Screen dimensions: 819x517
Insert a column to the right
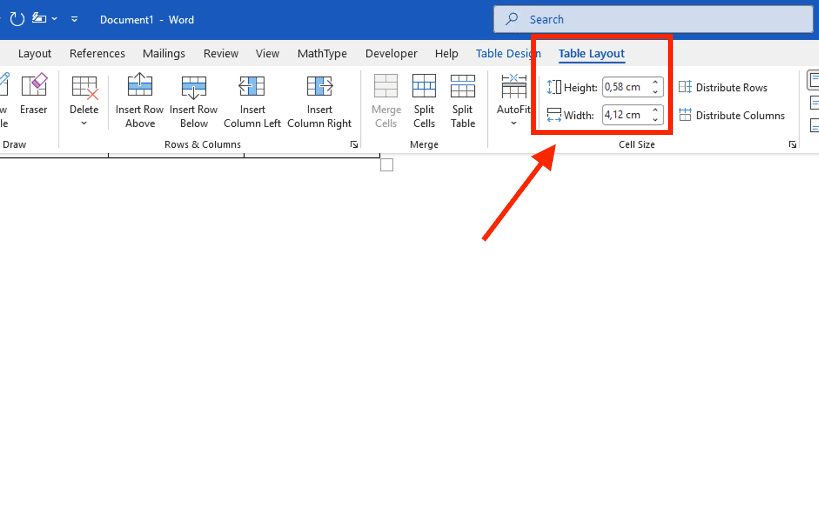pos(319,101)
